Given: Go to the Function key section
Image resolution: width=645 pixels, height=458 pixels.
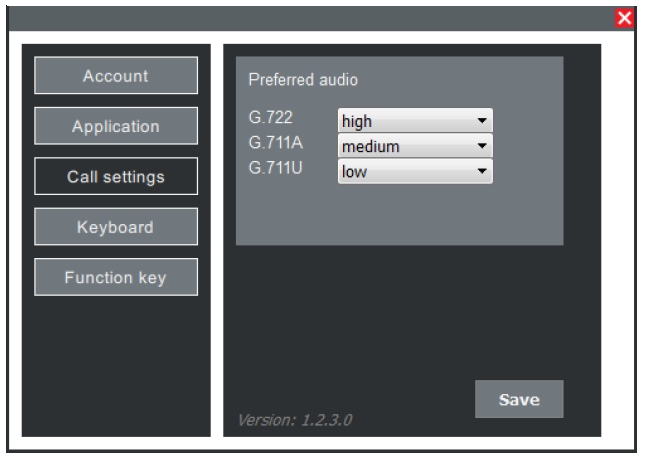Looking at the screenshot, I should pos(116,278).
